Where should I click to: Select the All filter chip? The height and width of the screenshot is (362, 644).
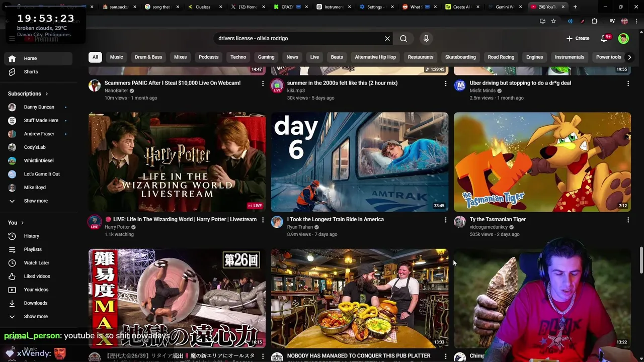click(95, 57)
